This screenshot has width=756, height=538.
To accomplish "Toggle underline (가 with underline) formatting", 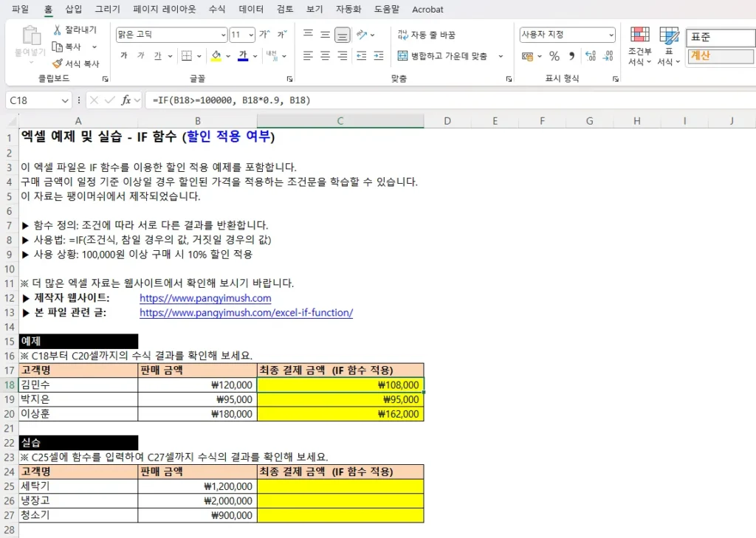I will point(158,56).
